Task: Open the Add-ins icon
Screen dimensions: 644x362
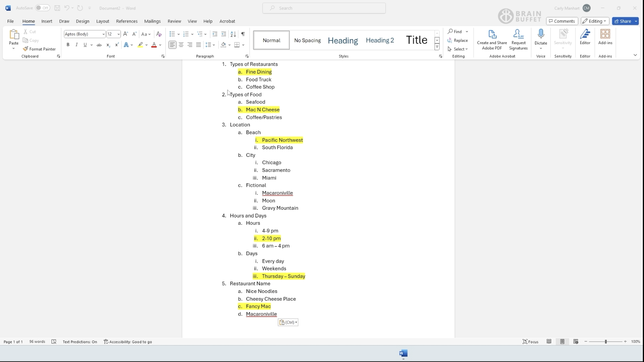Action: coord(605,37)
